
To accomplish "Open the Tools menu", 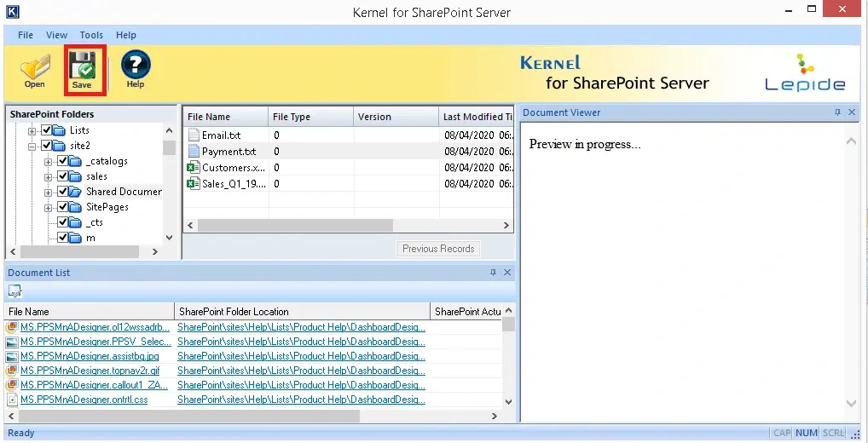I will (91, 35).
